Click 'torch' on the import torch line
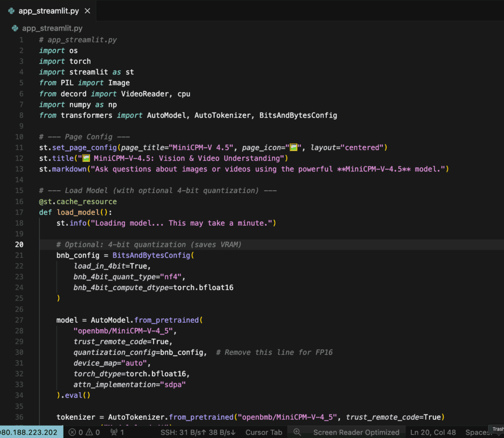504x438 pixels. tap(80, 61)
